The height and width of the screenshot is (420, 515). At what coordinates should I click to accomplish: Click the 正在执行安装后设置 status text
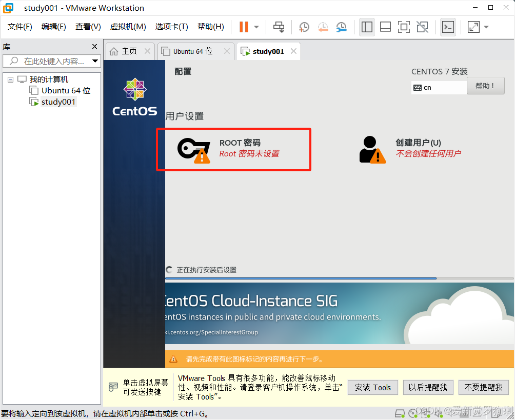point(206,270)
